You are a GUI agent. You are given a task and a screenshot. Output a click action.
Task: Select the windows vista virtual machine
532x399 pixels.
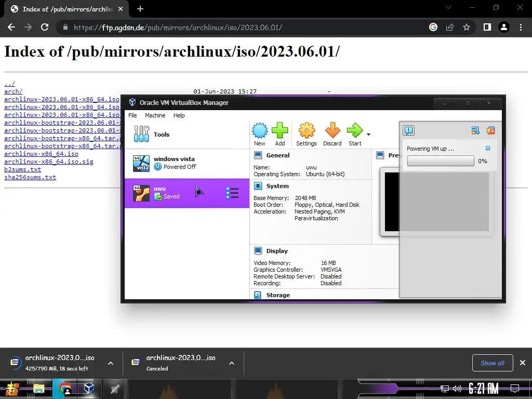(x=187, y=163)
